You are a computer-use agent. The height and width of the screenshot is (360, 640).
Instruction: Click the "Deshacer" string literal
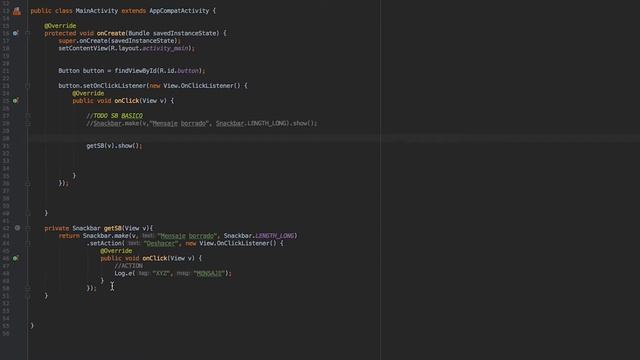point(161,243)
